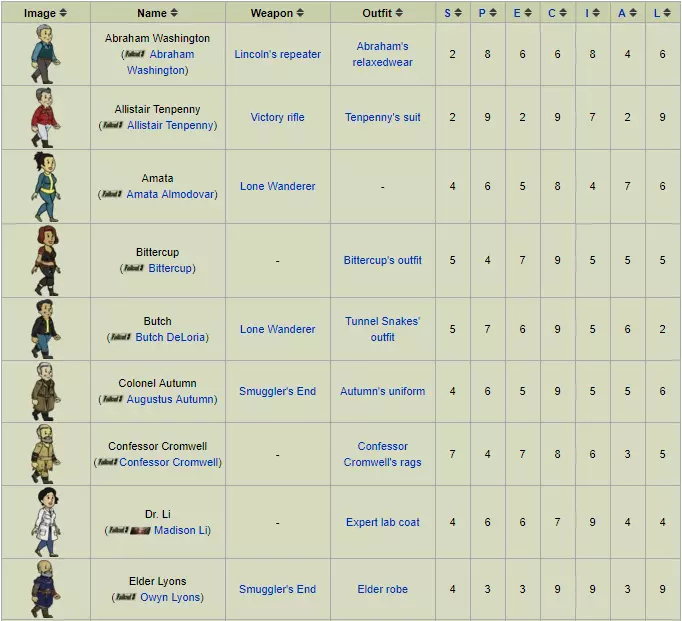
Task: Sort by the C stat column arrows
Action: (x=563, y=13)
